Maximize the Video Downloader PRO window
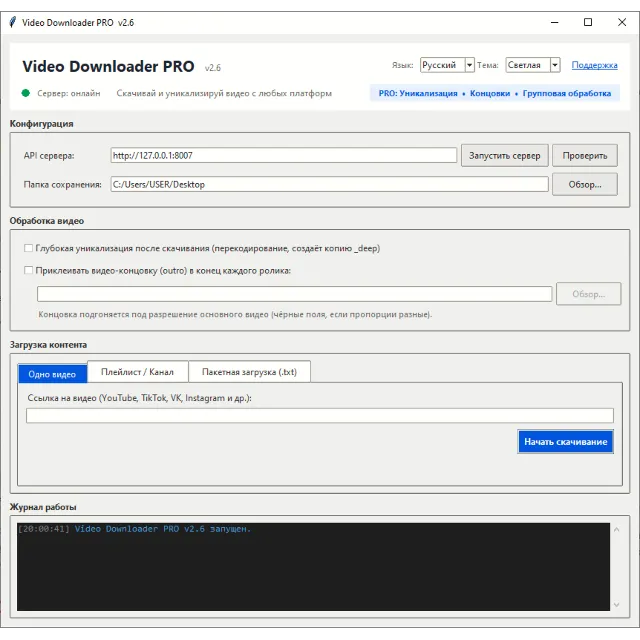 pos(588,22)
